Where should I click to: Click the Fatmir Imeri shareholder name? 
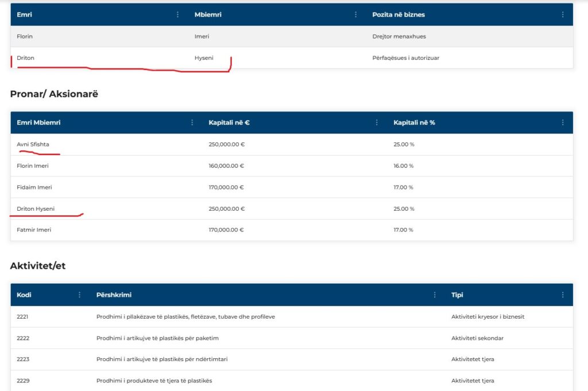tap(34, 230)
